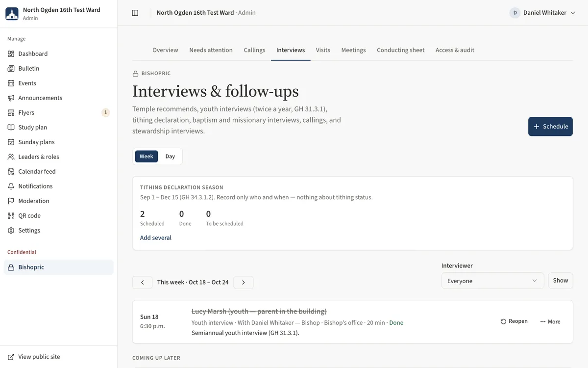Click the three-dot More icon
This screenshot has width=588, height=368.
coord(543,321)
